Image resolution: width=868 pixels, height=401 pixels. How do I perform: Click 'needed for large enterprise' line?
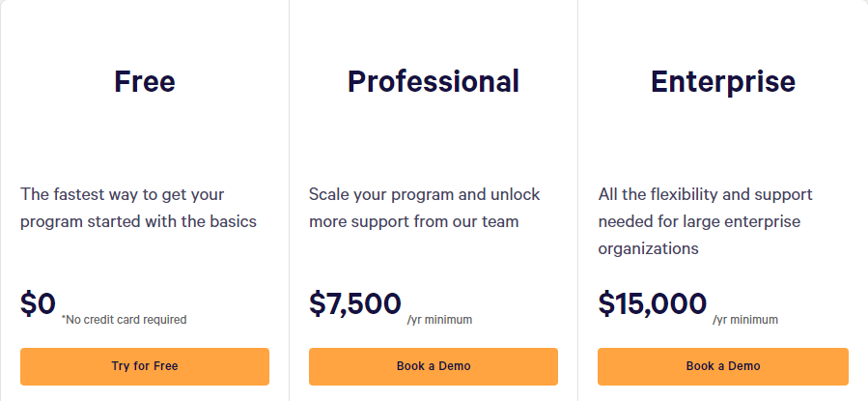pos(699,221)
